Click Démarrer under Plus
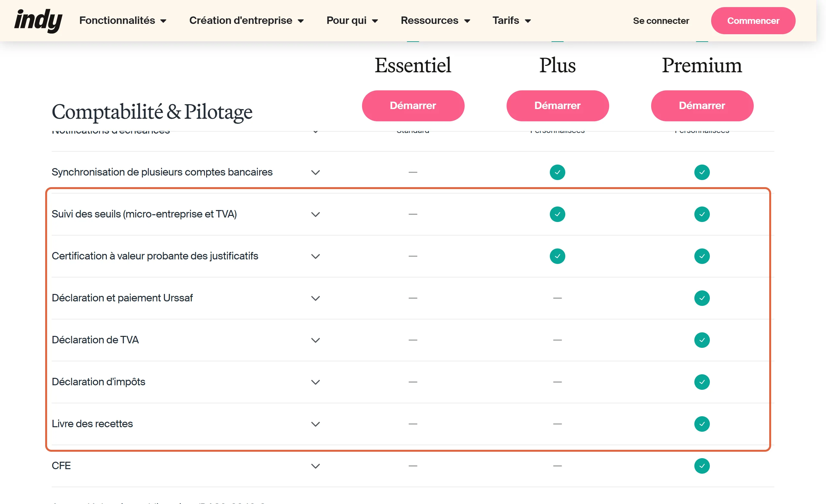This screenshot has height=504, width=826. (x=558, y=106)
